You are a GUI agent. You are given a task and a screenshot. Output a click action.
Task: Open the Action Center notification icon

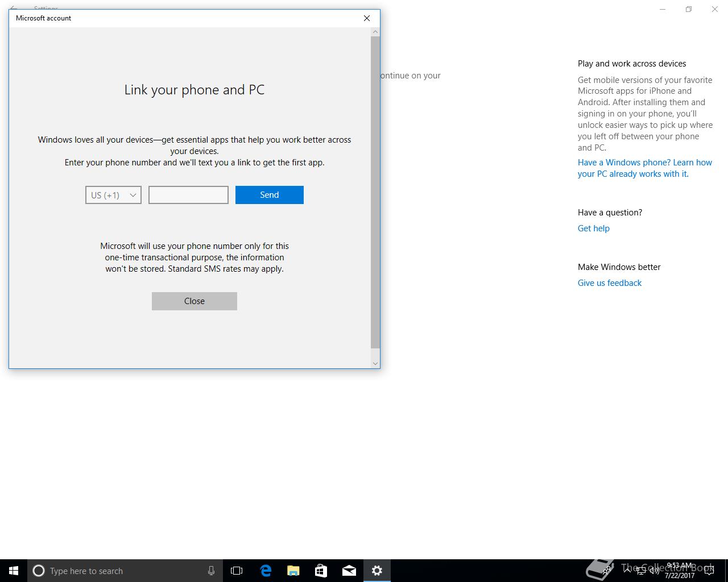pos(709,571)
